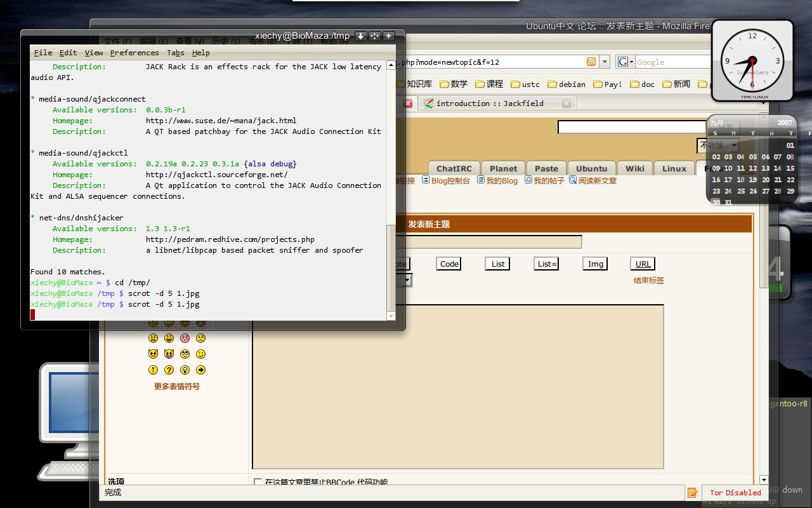
Task: Open the terminal File menu
Action: pos(43,53)
